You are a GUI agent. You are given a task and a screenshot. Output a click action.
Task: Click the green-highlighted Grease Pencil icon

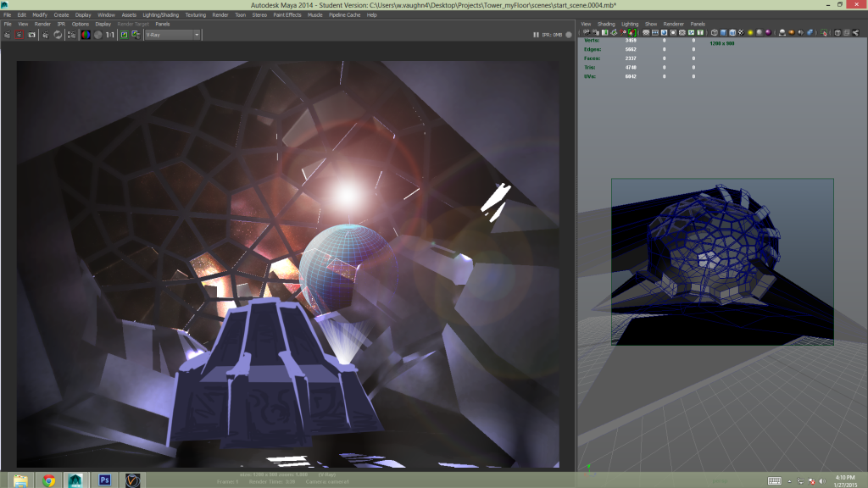(x=632, y=33)
